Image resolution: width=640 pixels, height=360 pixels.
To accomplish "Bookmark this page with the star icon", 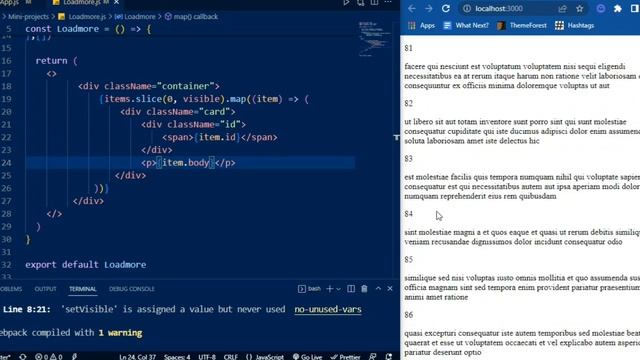I will click(580, 9).
